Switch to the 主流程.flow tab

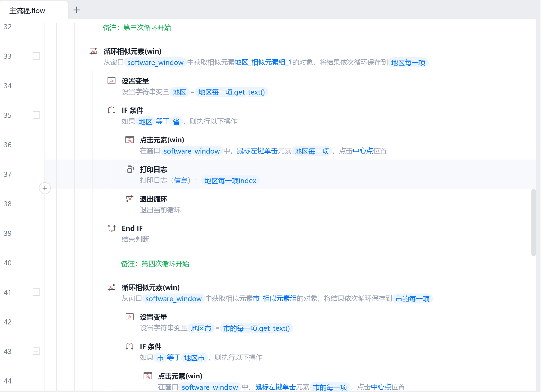[x=27, y=11]
